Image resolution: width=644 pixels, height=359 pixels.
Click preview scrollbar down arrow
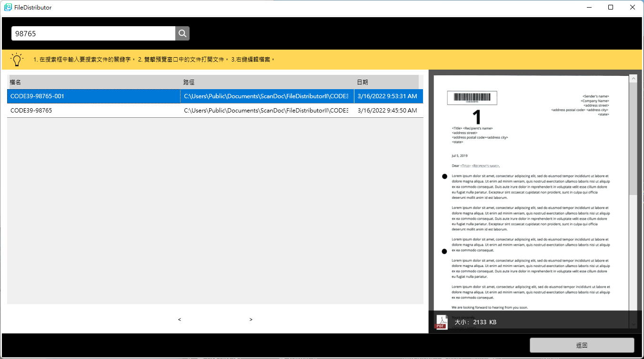pos(633,324)
